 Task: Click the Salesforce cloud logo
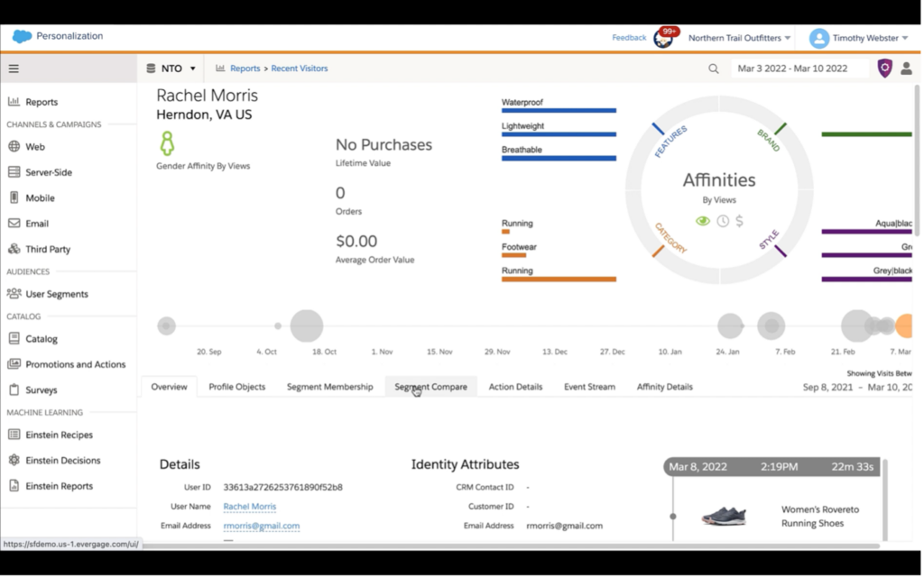(x=22, y=36)
